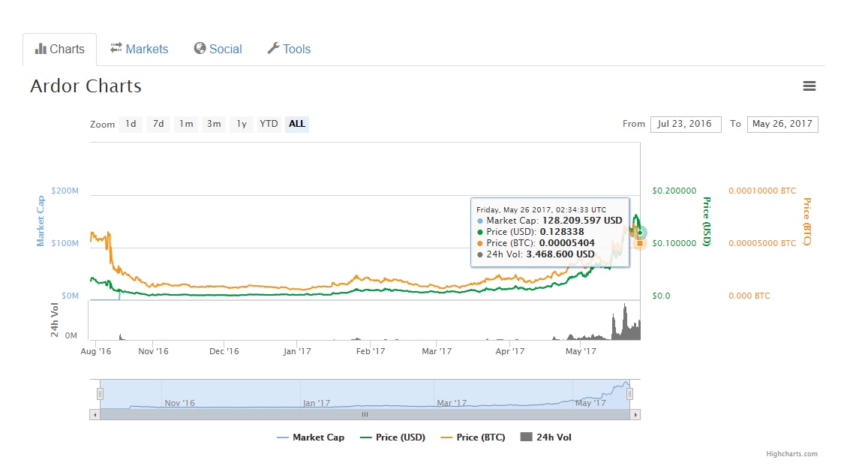Open the chart hamburger context menu
Screen dimensions: 868x472
point(809,86)
